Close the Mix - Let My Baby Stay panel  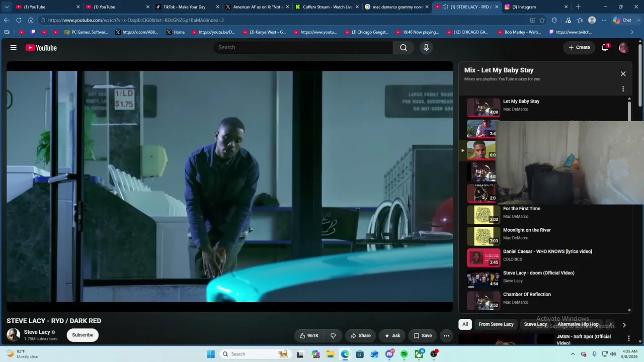[x=623, y=74]
